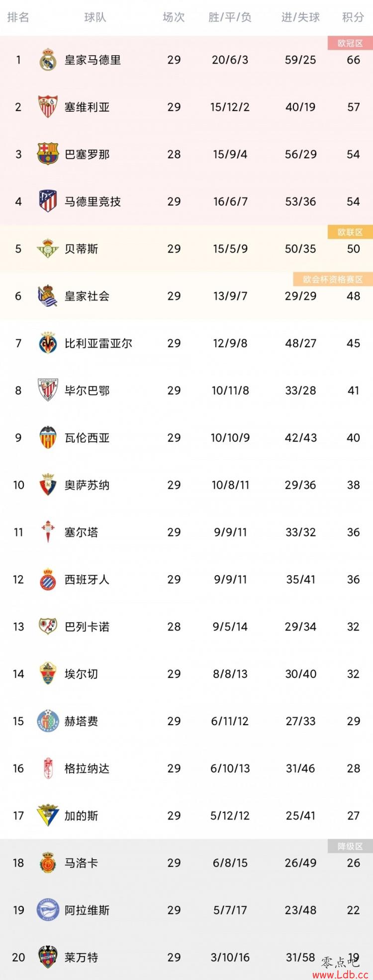Click the 积分 points column header

coord(353,17)
